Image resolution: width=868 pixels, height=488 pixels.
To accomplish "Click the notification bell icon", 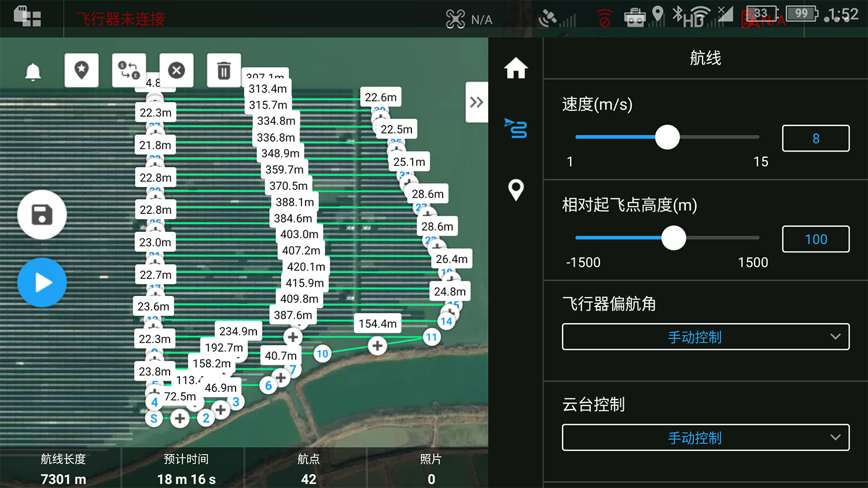I will point(32,71).
